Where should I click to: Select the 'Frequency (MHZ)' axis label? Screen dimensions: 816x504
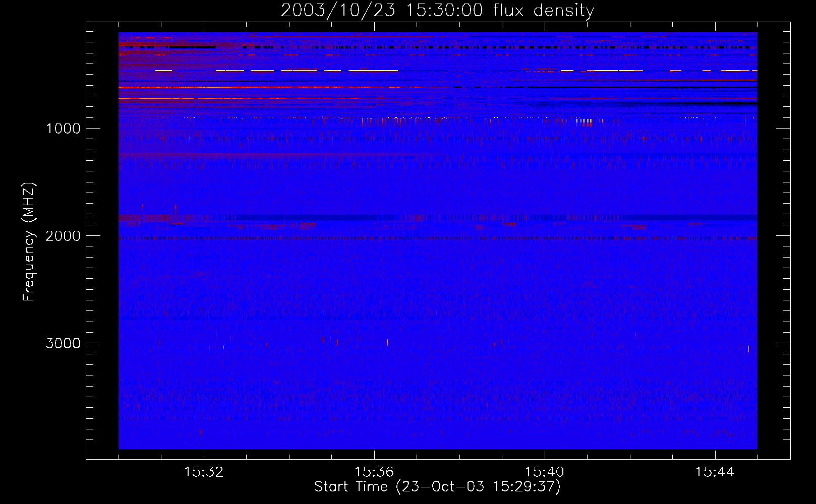point(29,242)
